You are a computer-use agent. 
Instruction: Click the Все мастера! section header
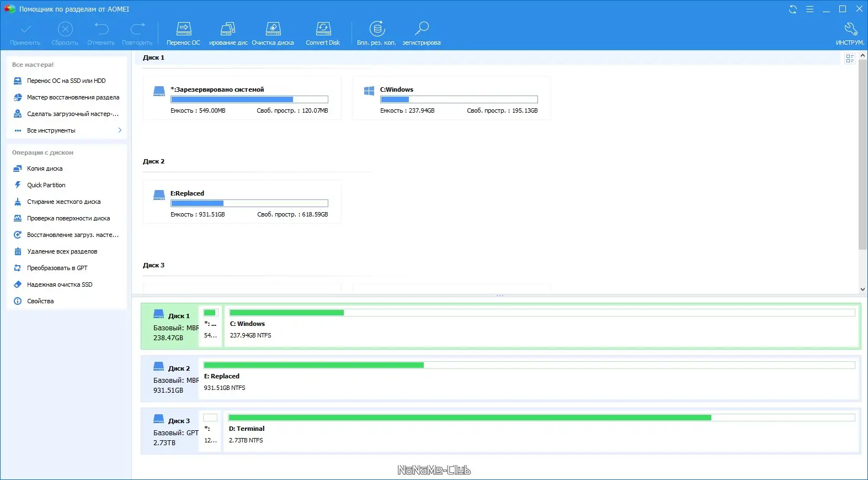33,65
